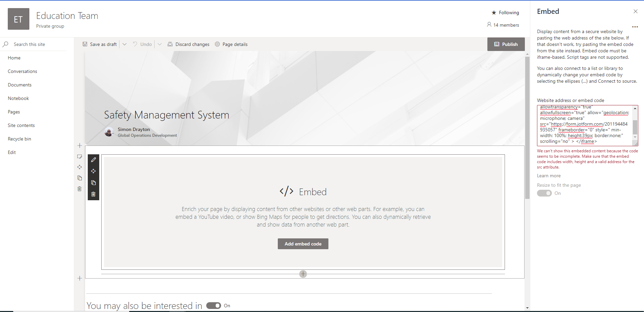Open the Embed pane ellipsis menu
The height and width of the screenshot is (312, 644).
[635, 27]
